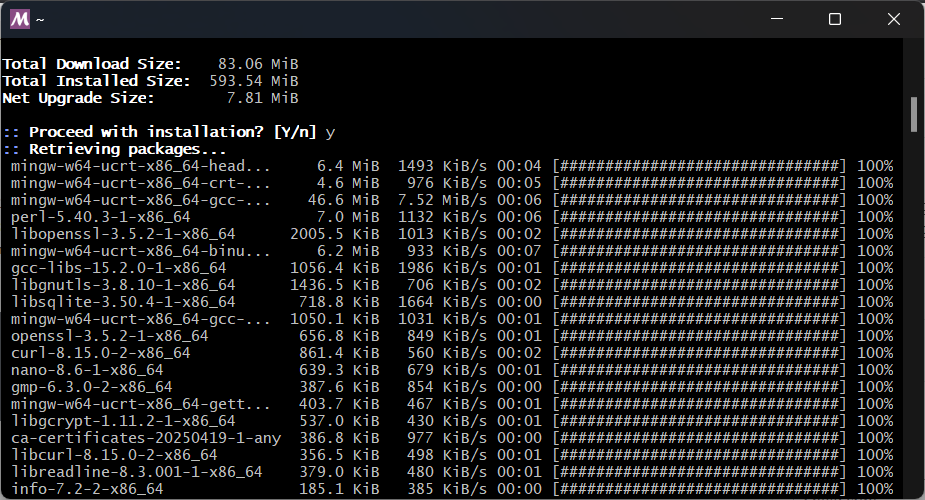The width and height of the screenshot is (925, 500).
Task: Click the libopenssl-3.5.2-1-x86_64 package name
Action: [x=123, y=234]
